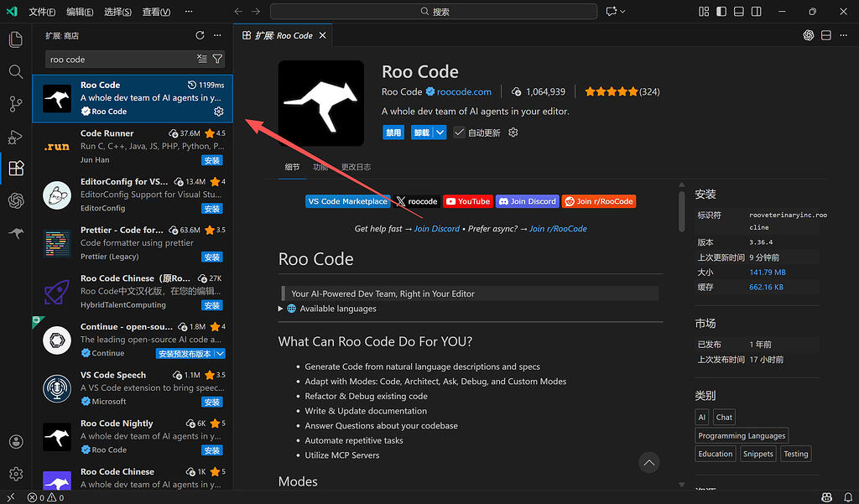Toggle the secondary side bar
The image size is (859, 504).
[757, 12]
